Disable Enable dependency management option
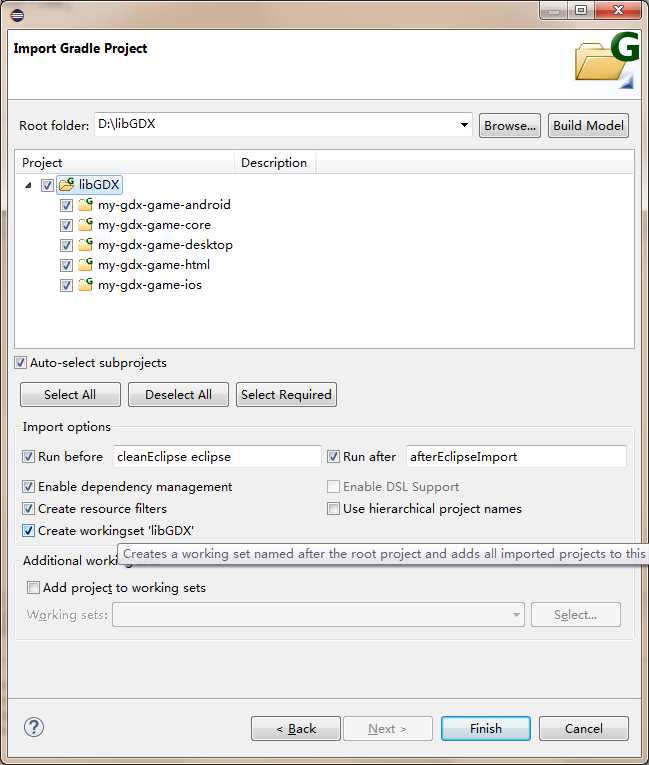 coord(28,486)
